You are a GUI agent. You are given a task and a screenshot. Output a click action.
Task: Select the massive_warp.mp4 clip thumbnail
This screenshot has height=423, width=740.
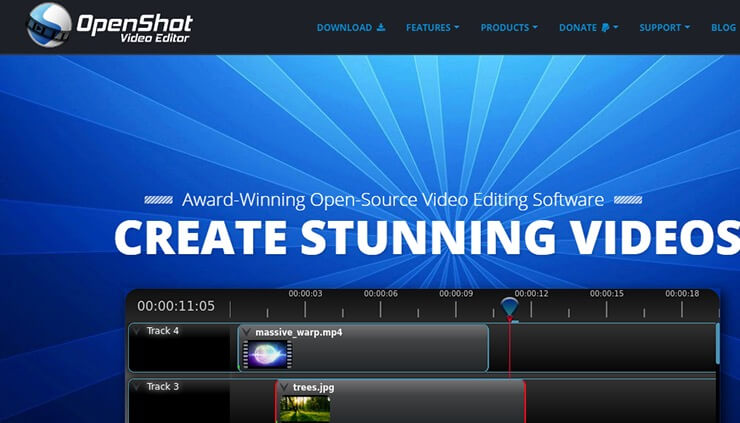267,355
